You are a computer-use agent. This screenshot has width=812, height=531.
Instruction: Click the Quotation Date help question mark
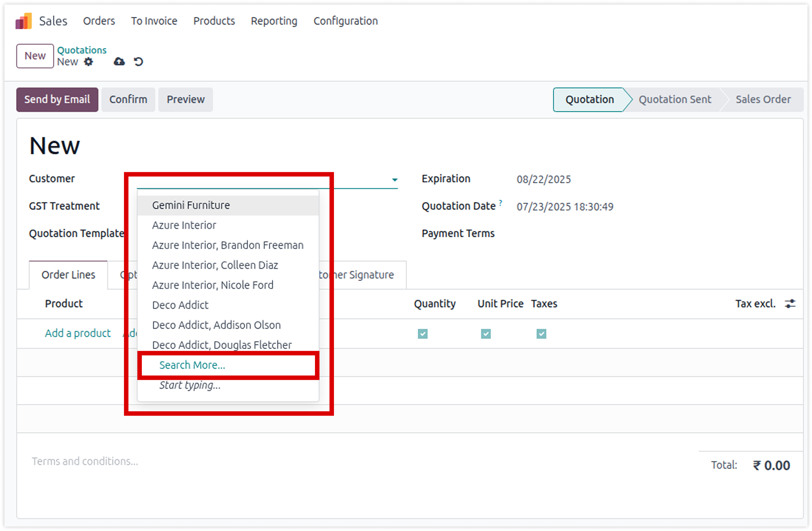pos(500,203)
